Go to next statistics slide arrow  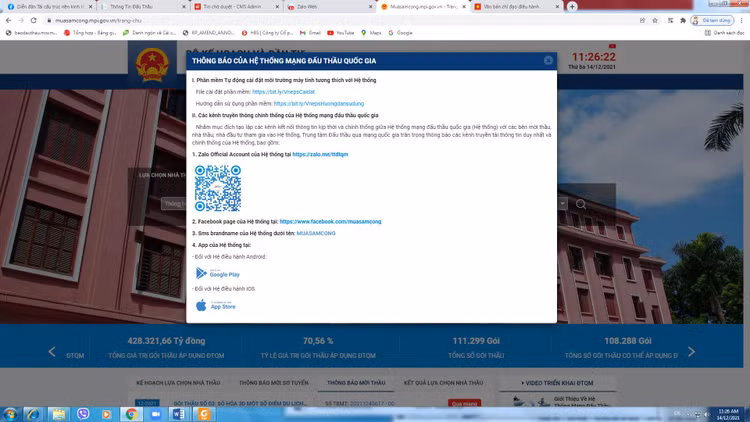coord(691,352)
